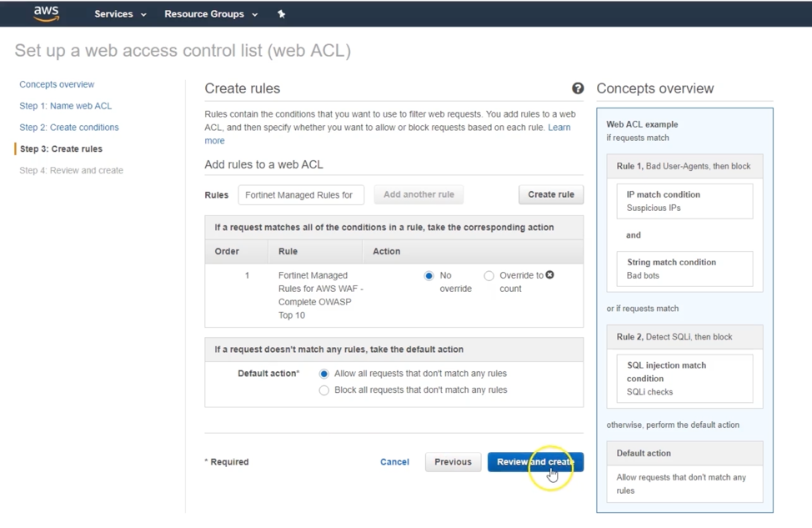Screen dimensions: 812x528
Task: Click the AWS home logo
Action: coord(46,13)
